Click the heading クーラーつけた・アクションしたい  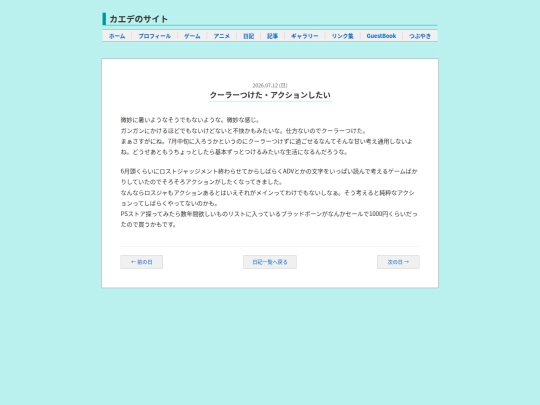point(270,95)
